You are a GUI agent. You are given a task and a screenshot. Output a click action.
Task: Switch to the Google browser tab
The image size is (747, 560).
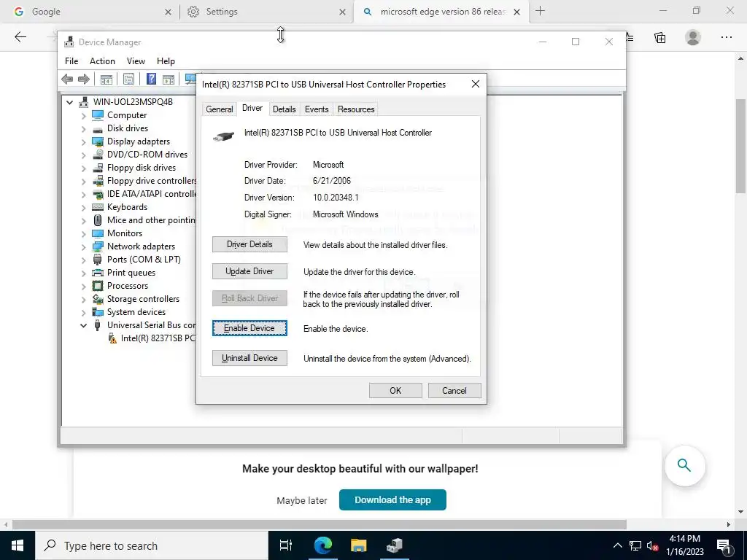[90, 12]
